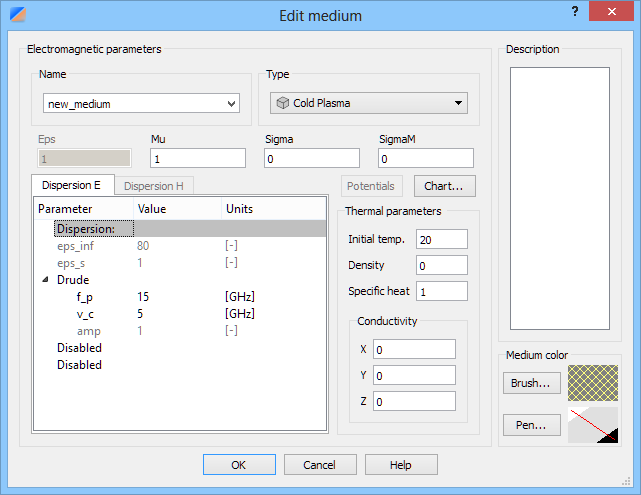
Task: Click the Sigma input field
Action: coord(312,158)
